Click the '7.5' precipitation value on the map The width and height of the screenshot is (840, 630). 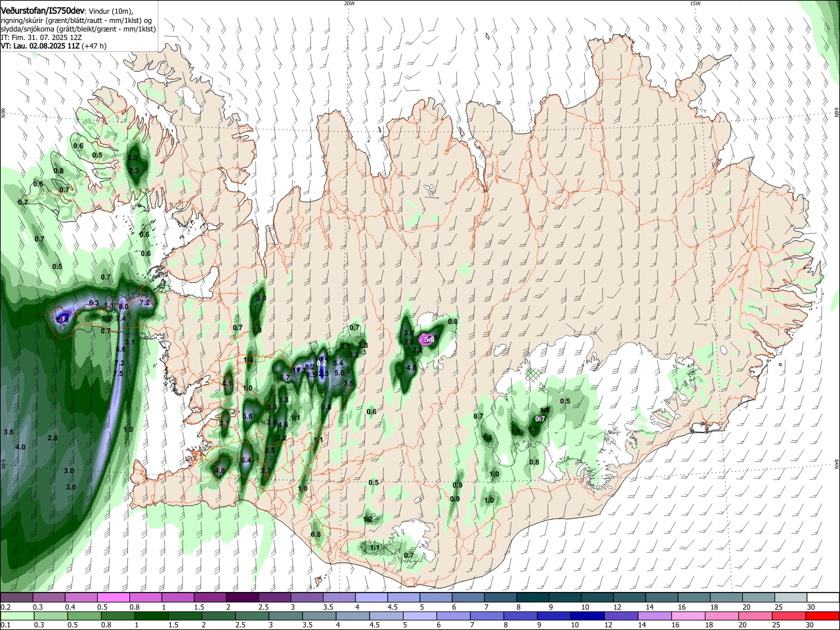tap(118, 373)
